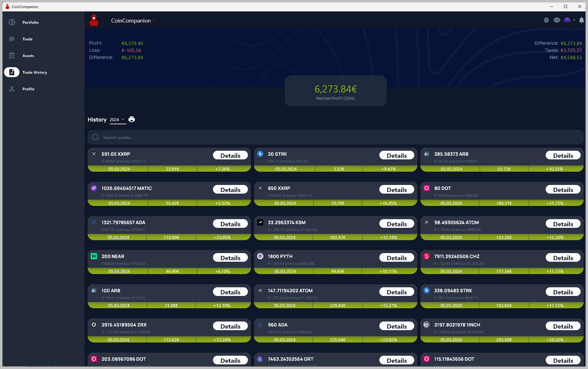Click the Assets bank icon in the sidebar
Screen dimensions: 588x369
(x=11, y=55)
